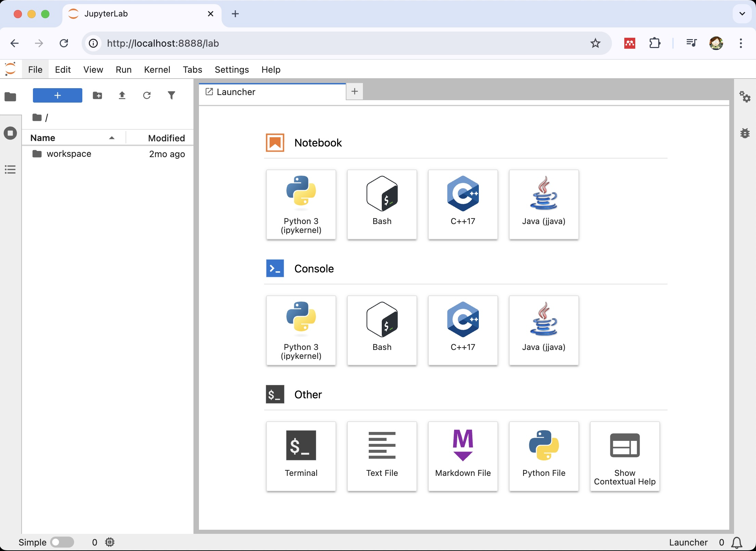Open the File menu

(x=35, y=70)
